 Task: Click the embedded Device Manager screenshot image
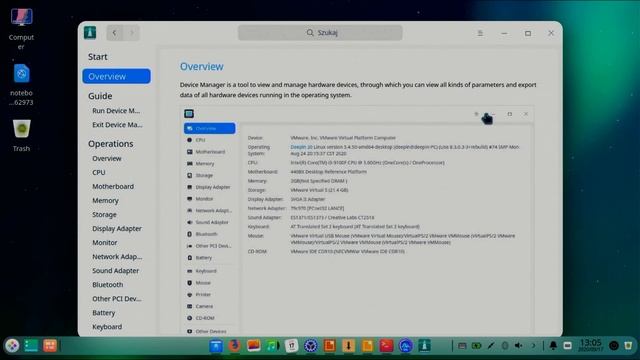point(357,220)
